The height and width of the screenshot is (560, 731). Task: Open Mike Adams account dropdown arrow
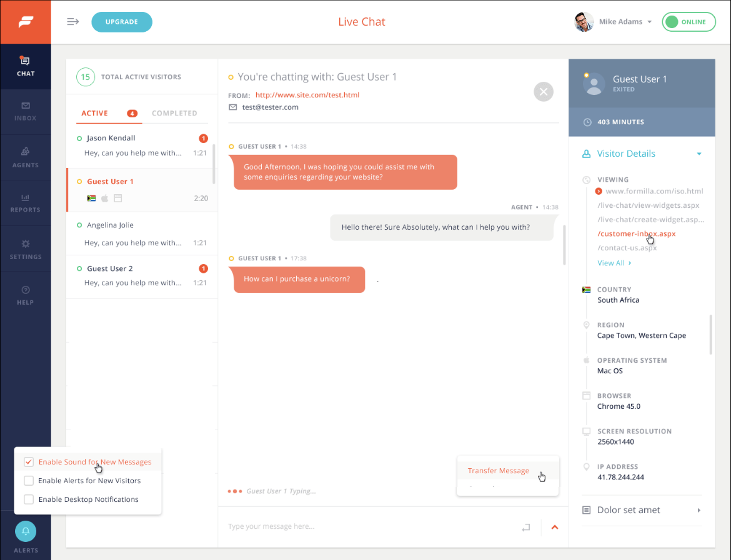649,22
